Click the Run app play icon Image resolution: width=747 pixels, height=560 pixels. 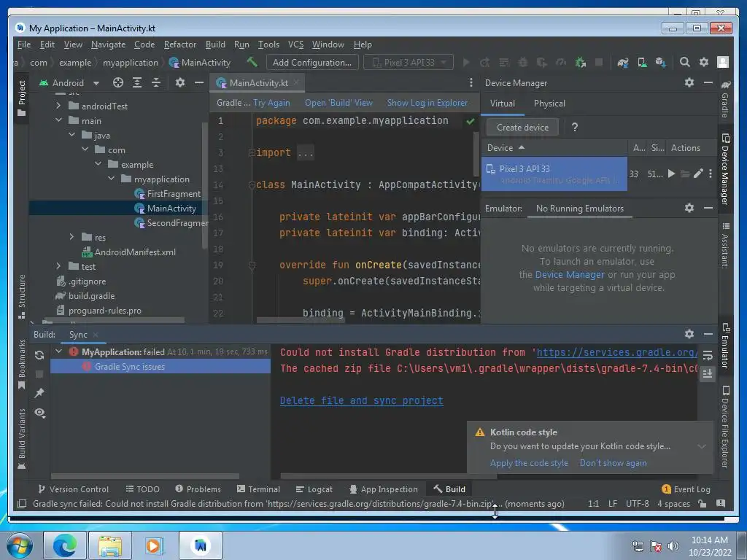coord(466,63)
